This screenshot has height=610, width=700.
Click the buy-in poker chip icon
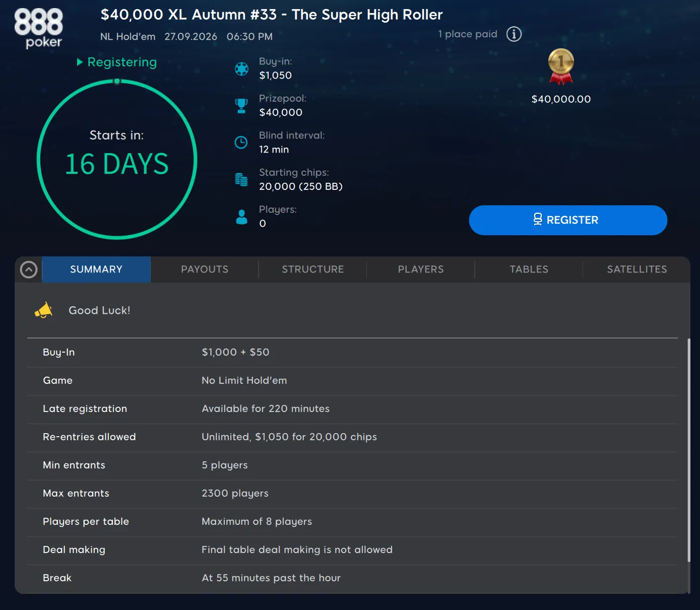[x=241, y=69]
